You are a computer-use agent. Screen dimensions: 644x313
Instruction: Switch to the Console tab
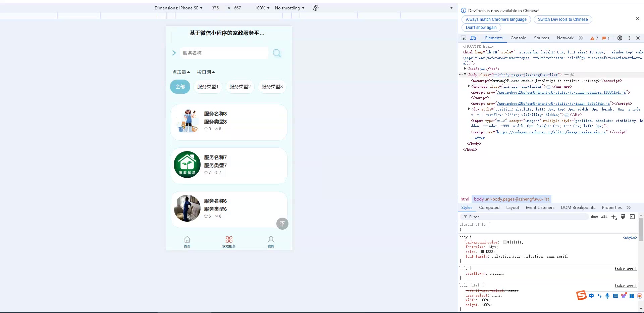click(518, 38)
